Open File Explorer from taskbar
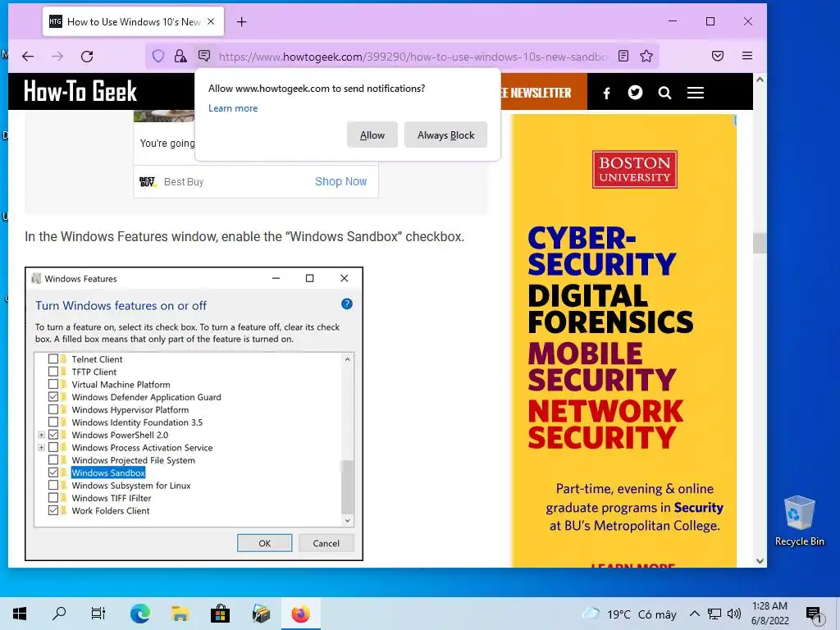 tap(180, 614)
